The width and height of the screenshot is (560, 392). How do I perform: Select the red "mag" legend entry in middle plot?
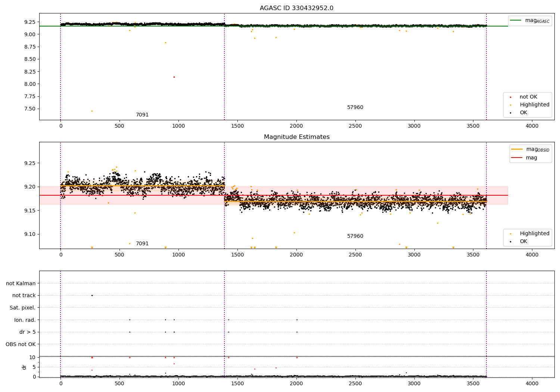click(524, 158)
